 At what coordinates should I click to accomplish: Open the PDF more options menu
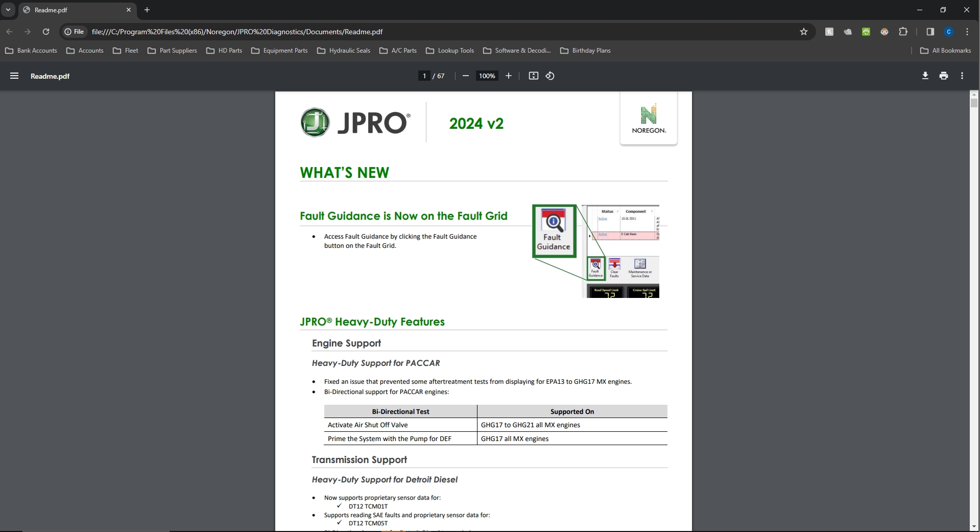pyautogui.click(x=962, y=76)
